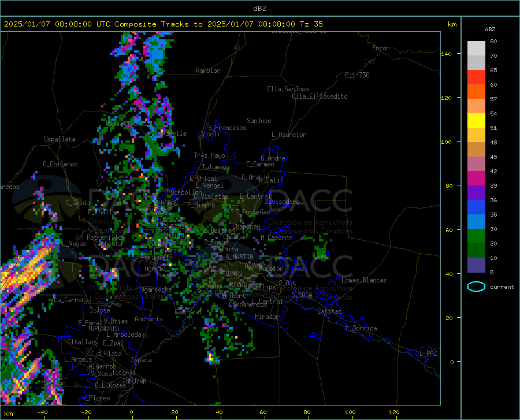Click the Tres_Mayo label

[209, 155]
